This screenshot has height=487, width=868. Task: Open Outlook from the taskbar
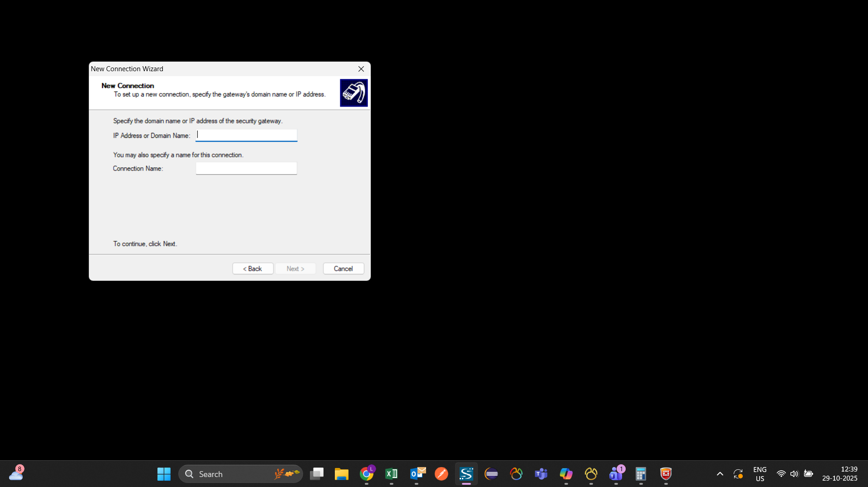pos(417,474)
